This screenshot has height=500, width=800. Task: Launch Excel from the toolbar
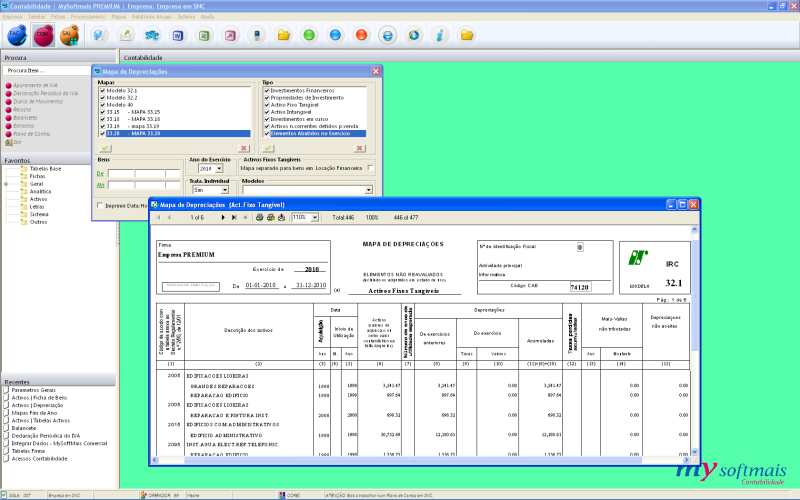[x=204, y=35]
